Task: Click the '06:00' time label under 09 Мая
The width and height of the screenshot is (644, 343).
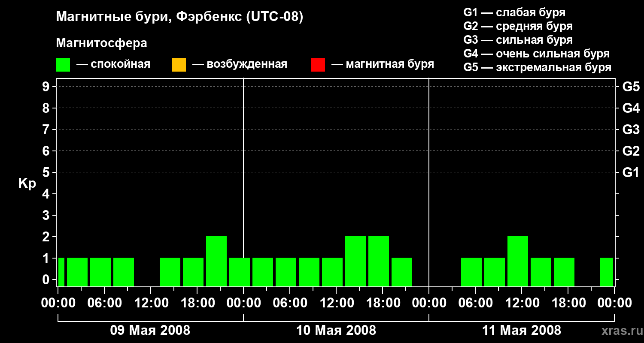Action: click(x=104, y=303)
